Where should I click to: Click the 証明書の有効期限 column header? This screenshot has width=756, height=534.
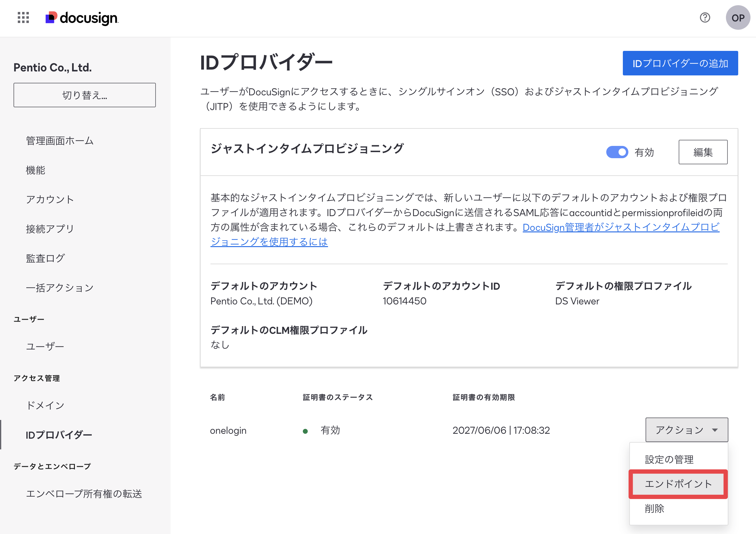pyautogui.click(x=484, y=398)
